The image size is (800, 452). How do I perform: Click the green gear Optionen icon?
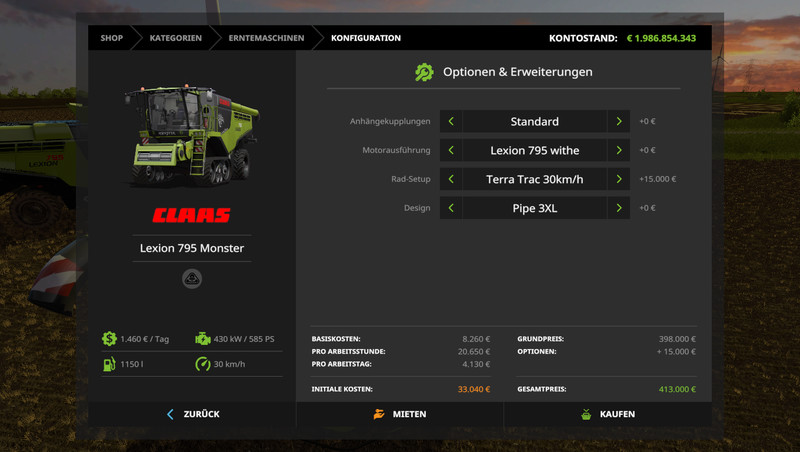tap(424, 72)
